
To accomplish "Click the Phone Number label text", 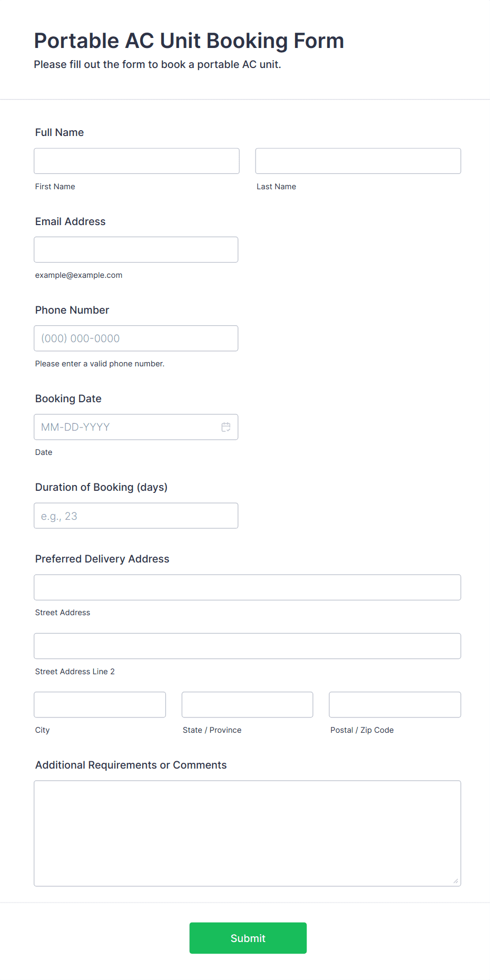I will [x=72, y=310].
